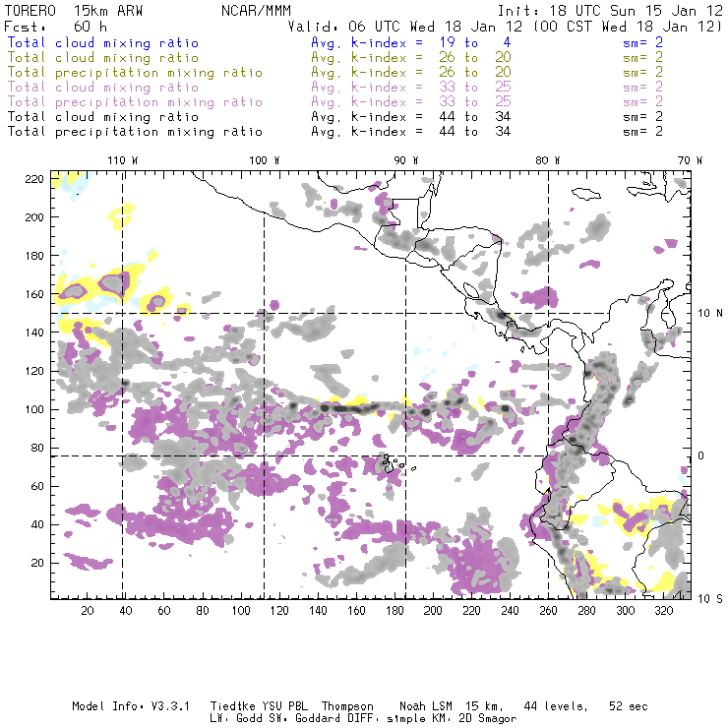Click the violet 'Total precipitation mixing ratio' legend line
Image resolution: width=728 pixels, height=728 pixels.
[x=135, y=102]
